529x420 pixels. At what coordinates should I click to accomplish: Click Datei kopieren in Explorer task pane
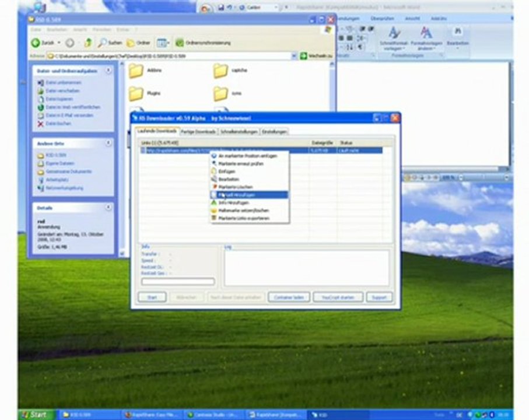pos(59,99)
